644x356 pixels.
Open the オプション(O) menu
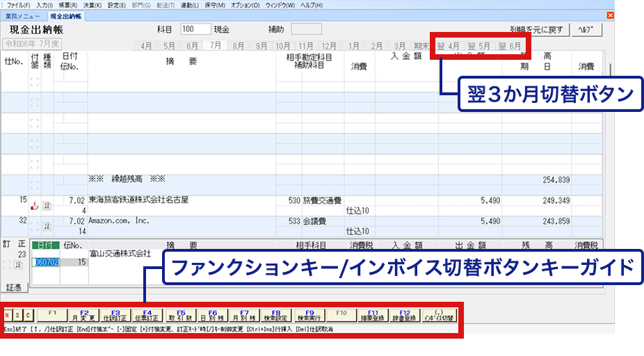pyautogui.click(x=245, y=5)
